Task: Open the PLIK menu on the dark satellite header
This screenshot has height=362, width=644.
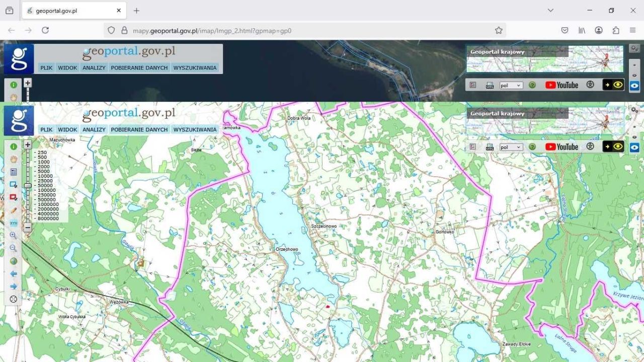Action: tap(46, 67)
